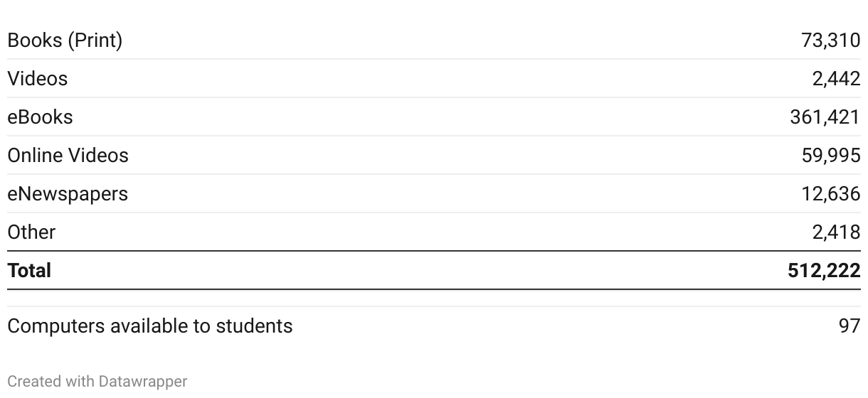Select the 2,418 Other value
The height and width of the screenshot is (398, 868).
[x=837, y=232]
